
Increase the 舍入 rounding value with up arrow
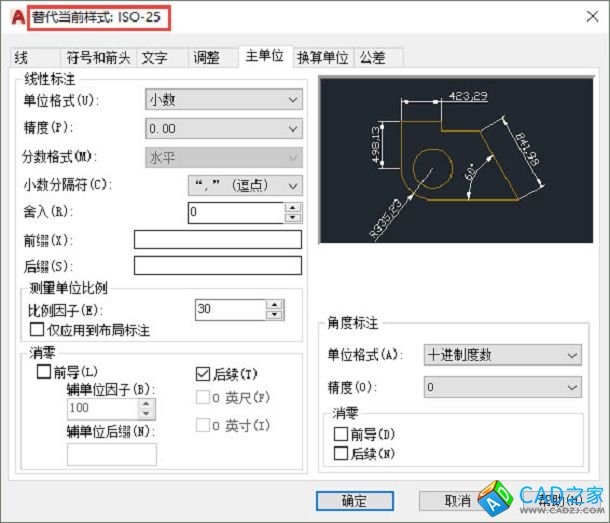pyautogui.click(x=293, y=207)
